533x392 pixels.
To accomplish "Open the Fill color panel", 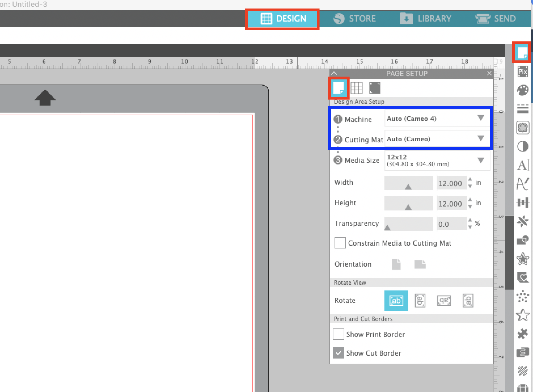I will [x=523, y=90].
